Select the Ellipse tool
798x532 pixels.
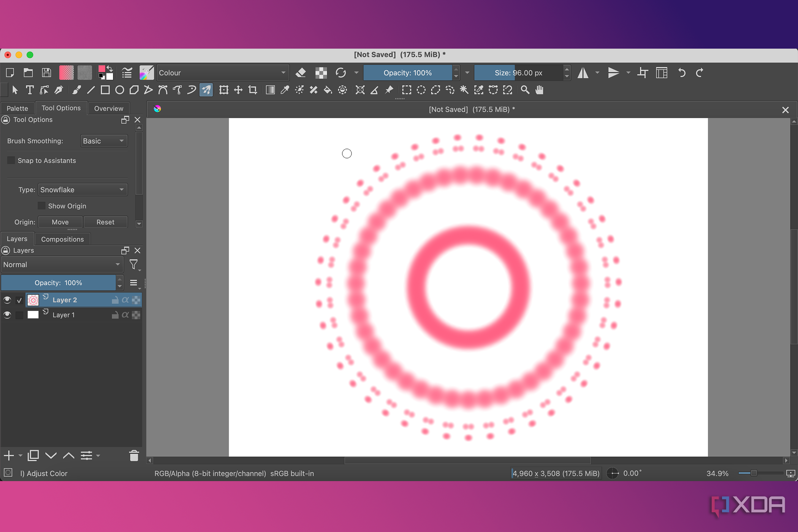coord(120,90)
